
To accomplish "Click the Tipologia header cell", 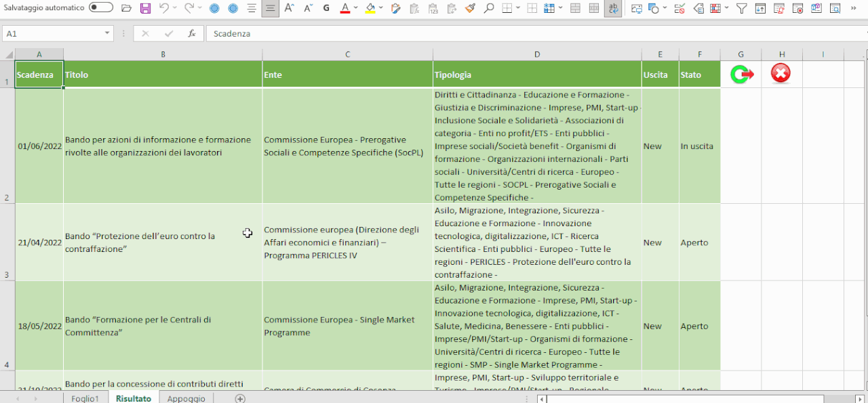I will [x=537, y=75].
